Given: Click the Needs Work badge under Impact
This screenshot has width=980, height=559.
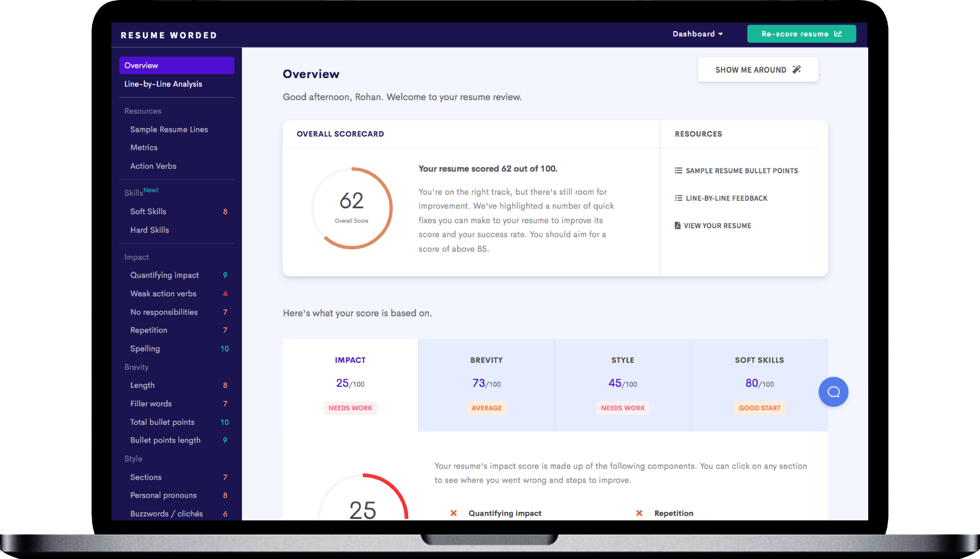Looking at the screenshot, I should click(x=350, y=408).
